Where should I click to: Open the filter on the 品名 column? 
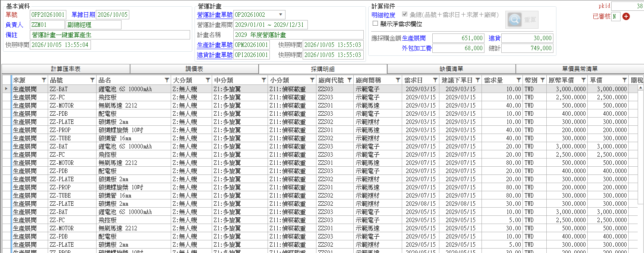click(167, 80)
